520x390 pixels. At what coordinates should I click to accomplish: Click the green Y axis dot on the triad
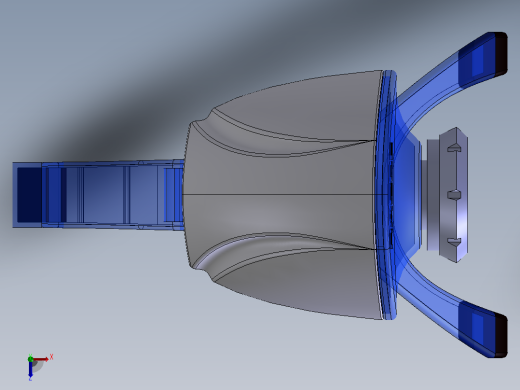click(x=30, y=359)
